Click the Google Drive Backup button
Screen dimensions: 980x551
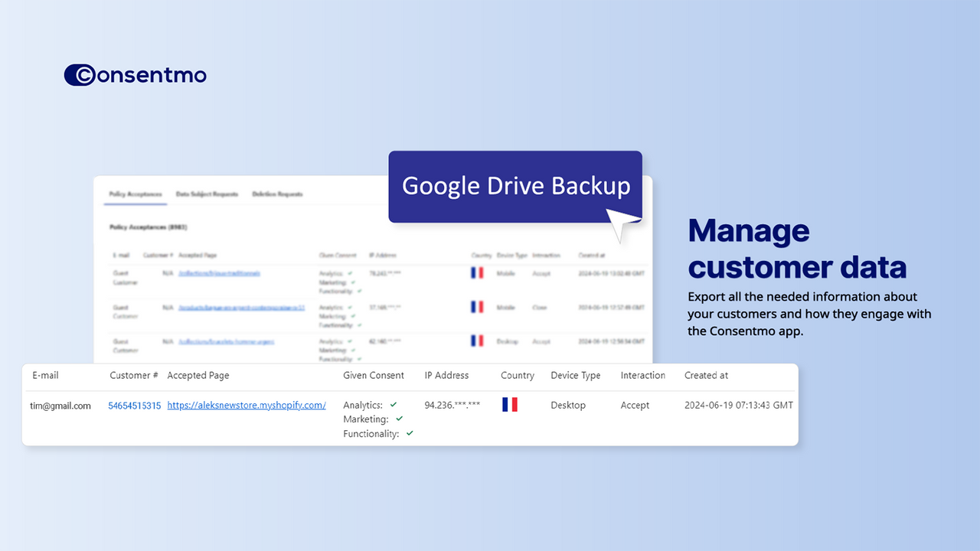(515, 187)
